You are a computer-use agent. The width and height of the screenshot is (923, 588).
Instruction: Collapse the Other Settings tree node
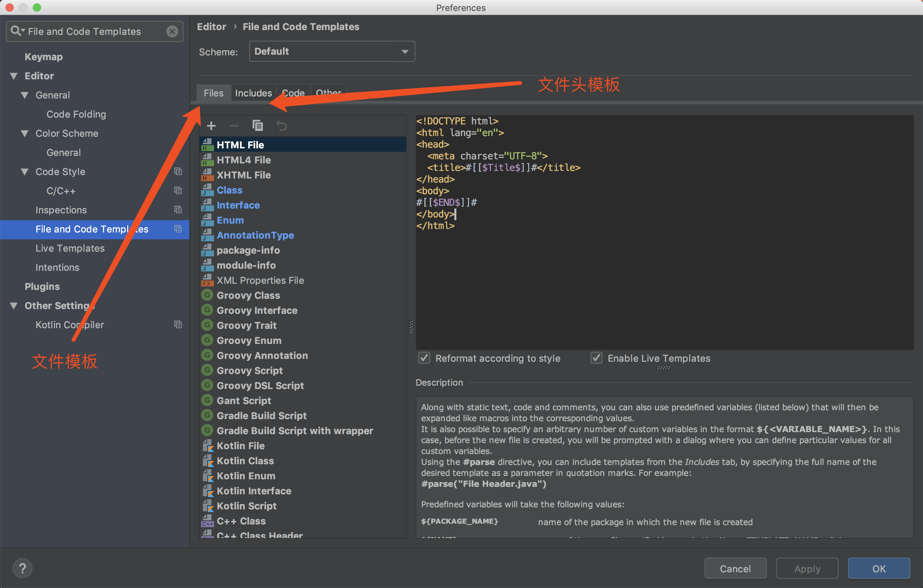[x=14, y=306]
